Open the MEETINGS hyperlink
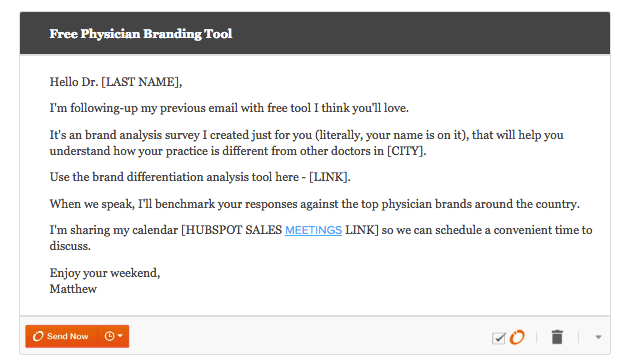This screenshot has height=364, width=638. (313, 230)
